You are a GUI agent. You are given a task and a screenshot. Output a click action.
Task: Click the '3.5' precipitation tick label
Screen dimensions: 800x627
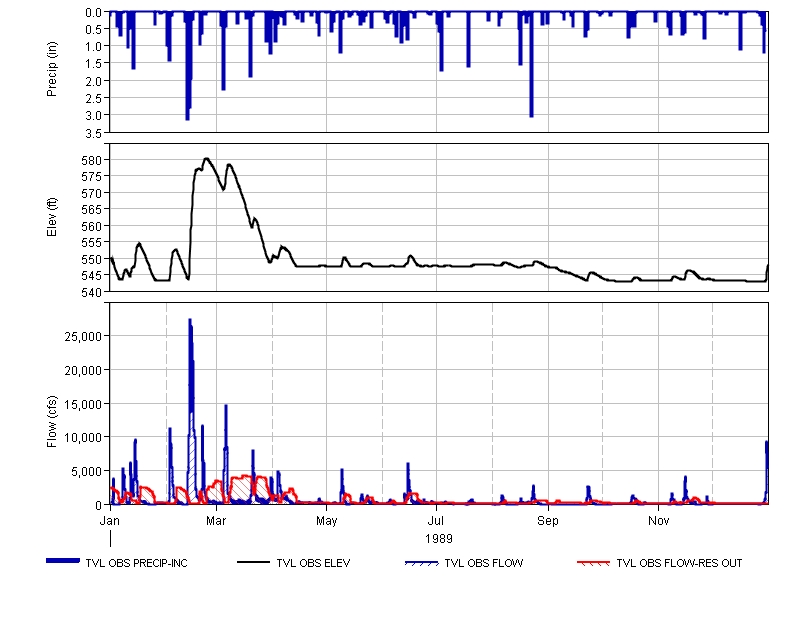pos(94,133)
